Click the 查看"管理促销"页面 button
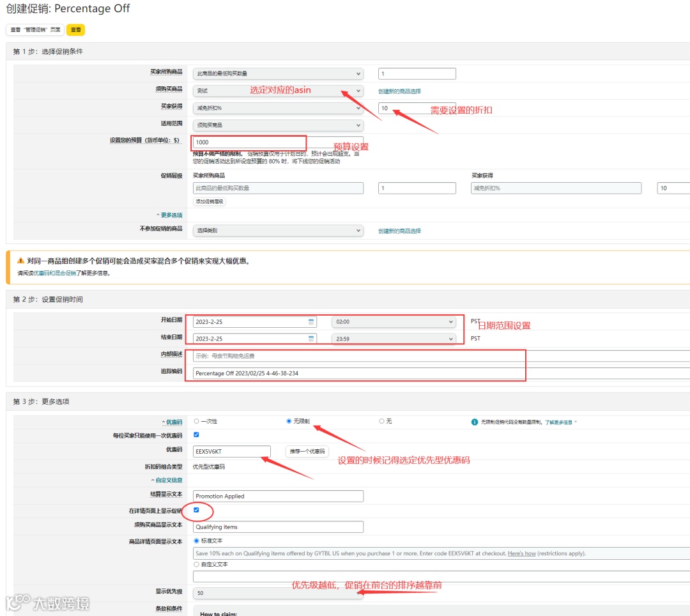690x616 pixels. click(35, 29)
